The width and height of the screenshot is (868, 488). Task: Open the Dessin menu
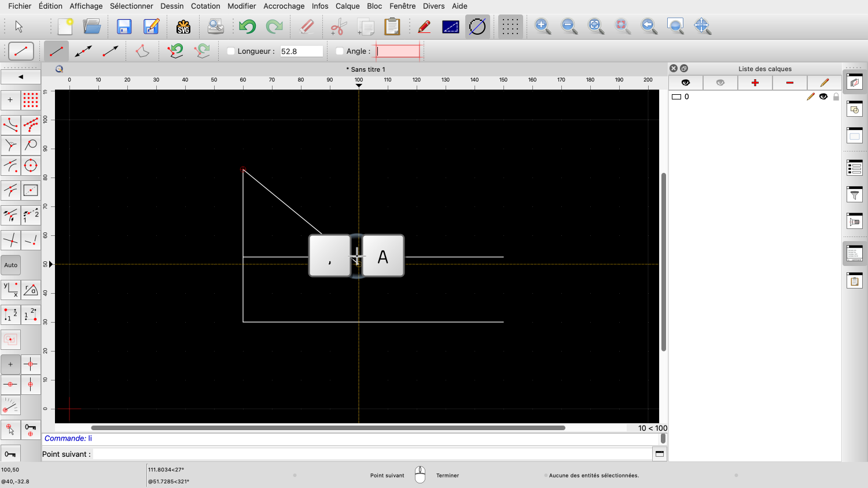tap(172, 6)
